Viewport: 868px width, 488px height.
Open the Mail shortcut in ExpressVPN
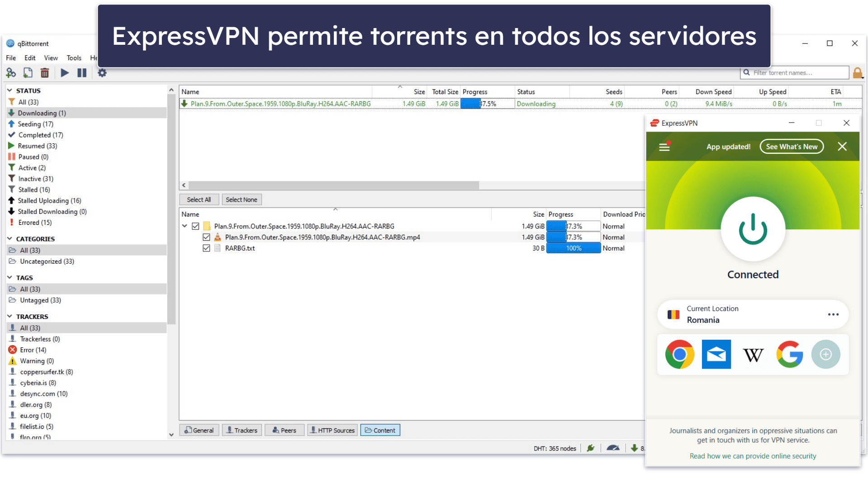(x=716, y=354)
